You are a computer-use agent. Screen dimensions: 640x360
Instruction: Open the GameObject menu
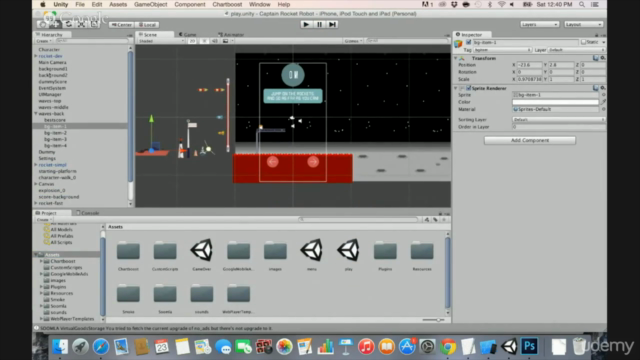point(151,4)
